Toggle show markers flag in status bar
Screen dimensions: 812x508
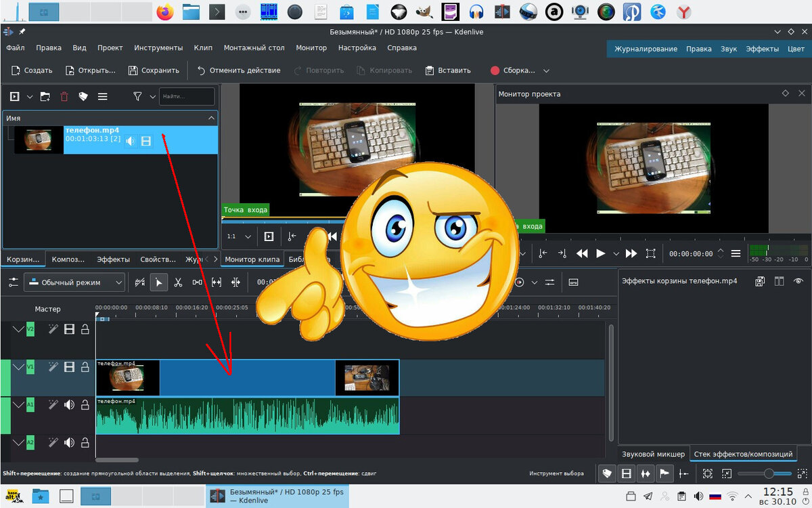664,474
